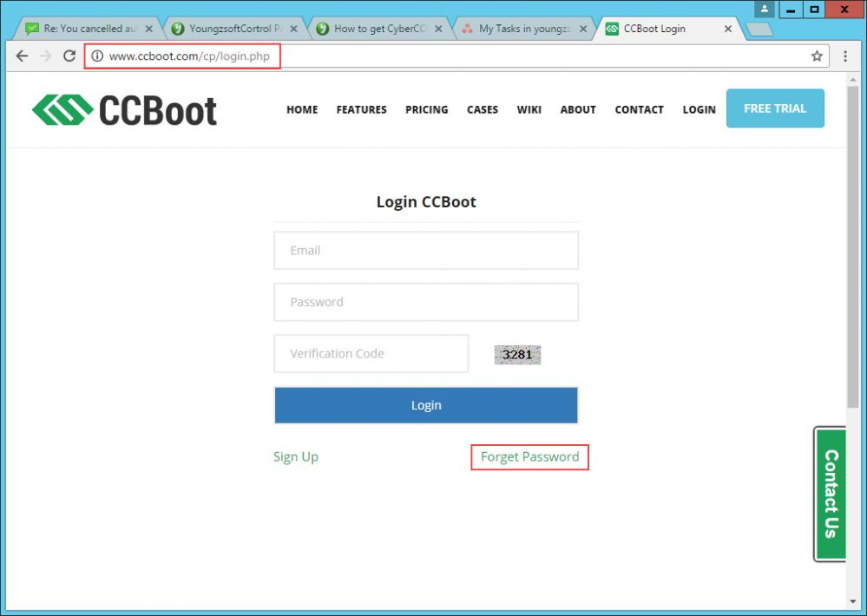Close the CCBoot Login tab

[728, 29]
